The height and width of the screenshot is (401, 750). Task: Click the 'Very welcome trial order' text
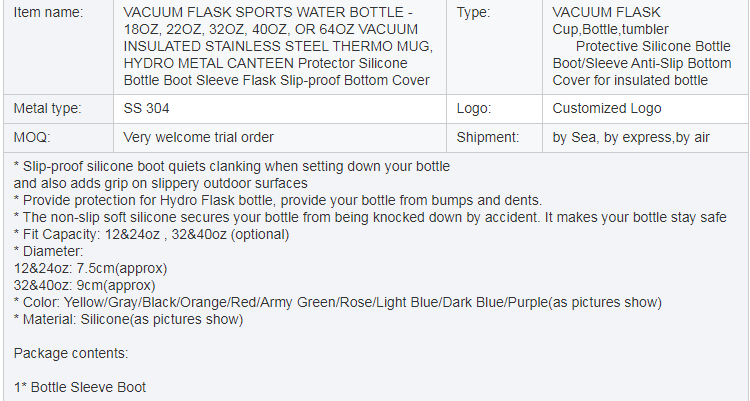pos(199,138)
